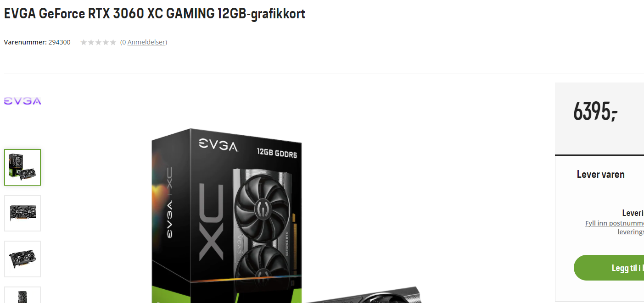Open the partially visible fourth thumbnail
Viewport: 644px width, 303px height.
tap(22, 295)
